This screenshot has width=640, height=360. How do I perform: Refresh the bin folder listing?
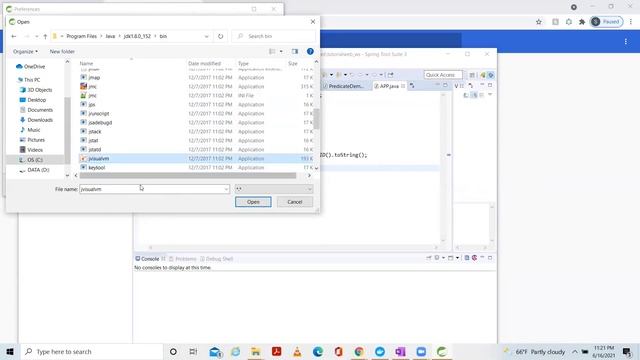220,36
